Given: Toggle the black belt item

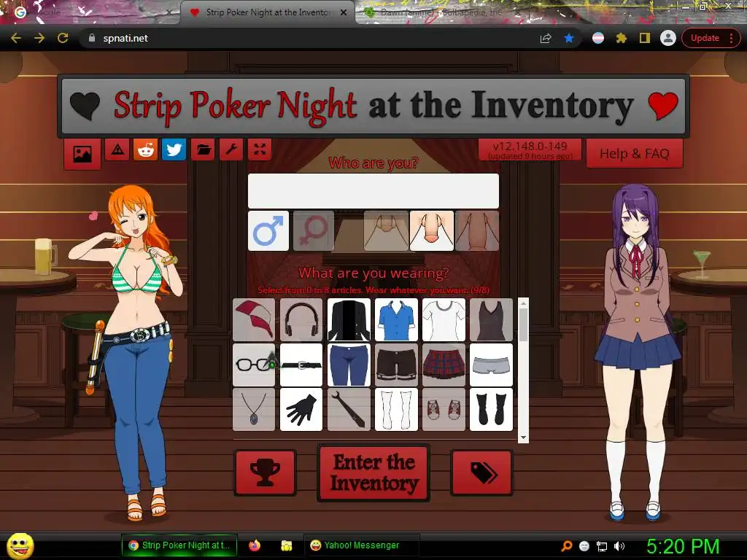Looking at the screenshot, I should coord(301,365).
